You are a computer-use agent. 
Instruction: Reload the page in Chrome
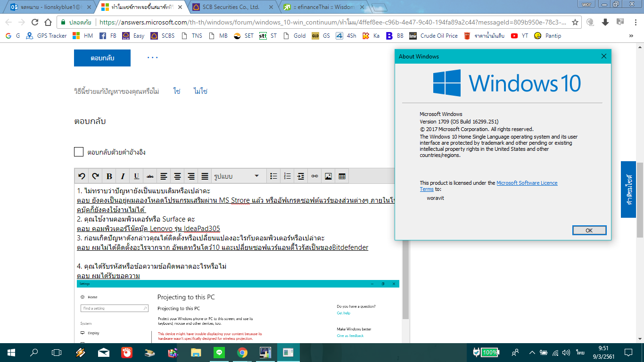pyautogui.click(x=34, y=22)
